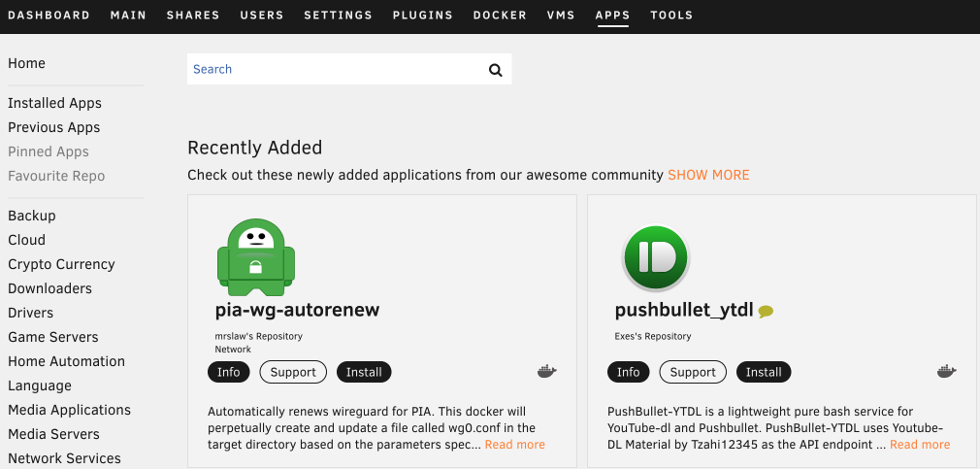Click the pushbullet_ytdl app logo
Image resolution: width=980 pixels, height=469 pixels.
655,258
